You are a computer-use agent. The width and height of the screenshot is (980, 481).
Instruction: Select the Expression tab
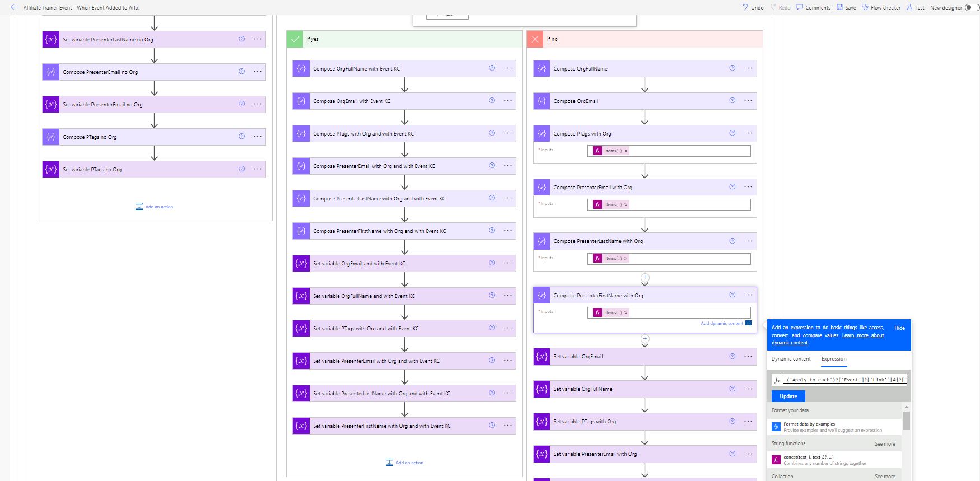coord(833,359)
